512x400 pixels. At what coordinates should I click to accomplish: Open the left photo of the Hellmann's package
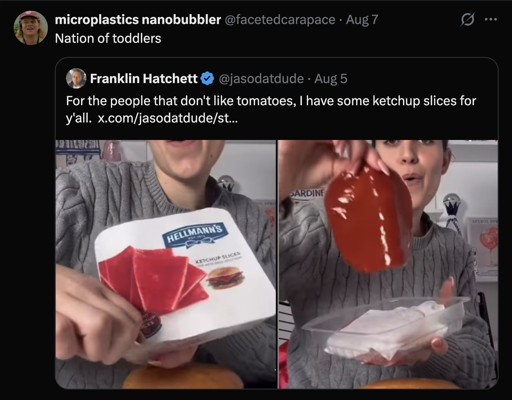(x=166, y=264)
